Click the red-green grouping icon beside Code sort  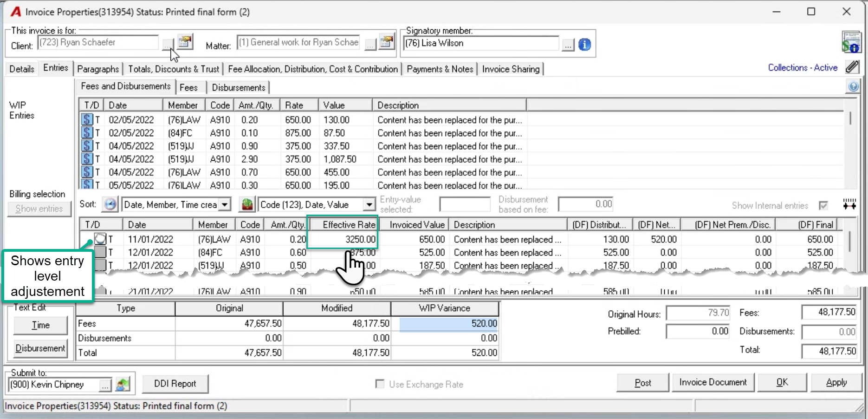point(247,204)
